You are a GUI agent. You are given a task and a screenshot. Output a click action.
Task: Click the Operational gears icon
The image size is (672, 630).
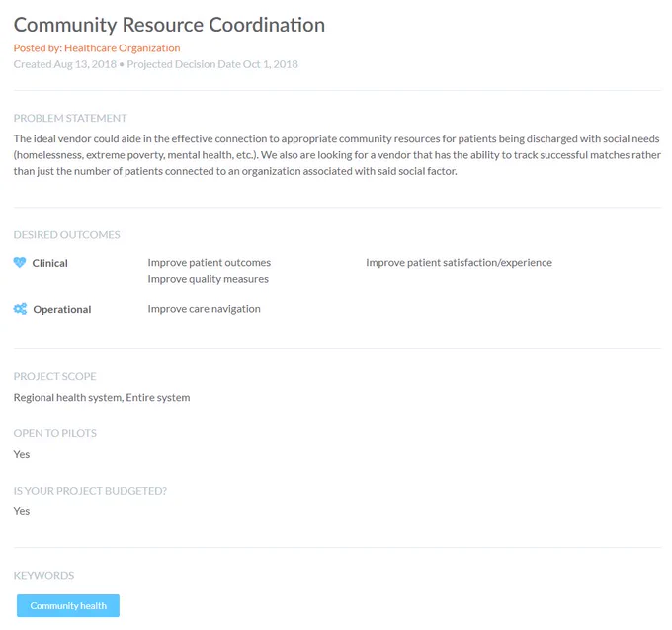coord(20,309)
